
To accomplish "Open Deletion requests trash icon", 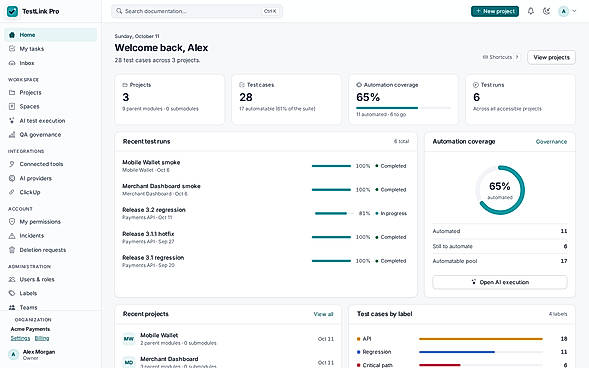I will click(x=12, y=250).
